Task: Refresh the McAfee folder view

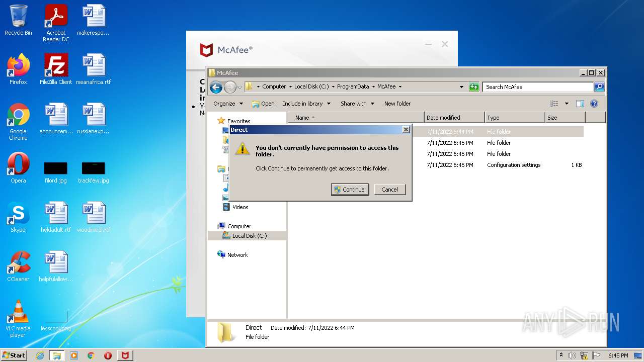Action: (x=474, y=87)
